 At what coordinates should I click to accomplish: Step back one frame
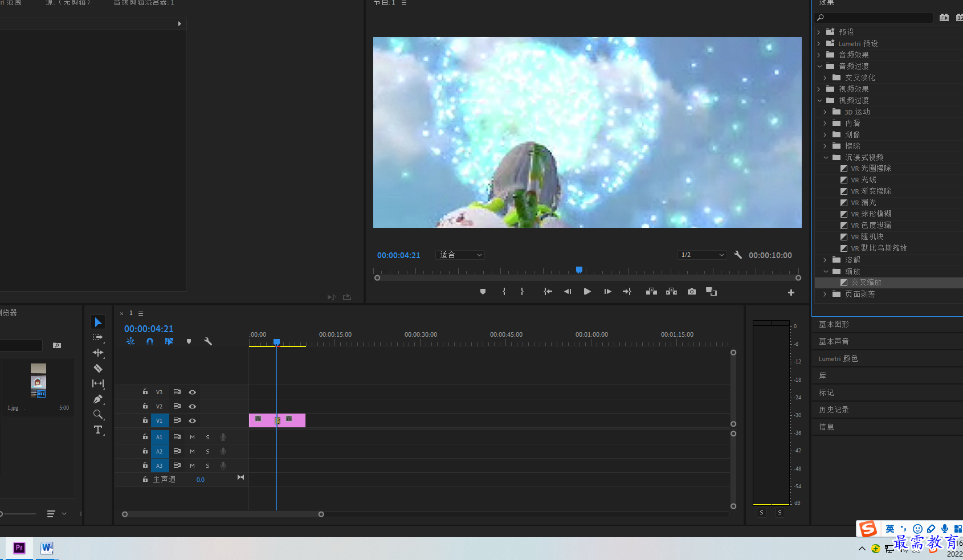point(568,292)
